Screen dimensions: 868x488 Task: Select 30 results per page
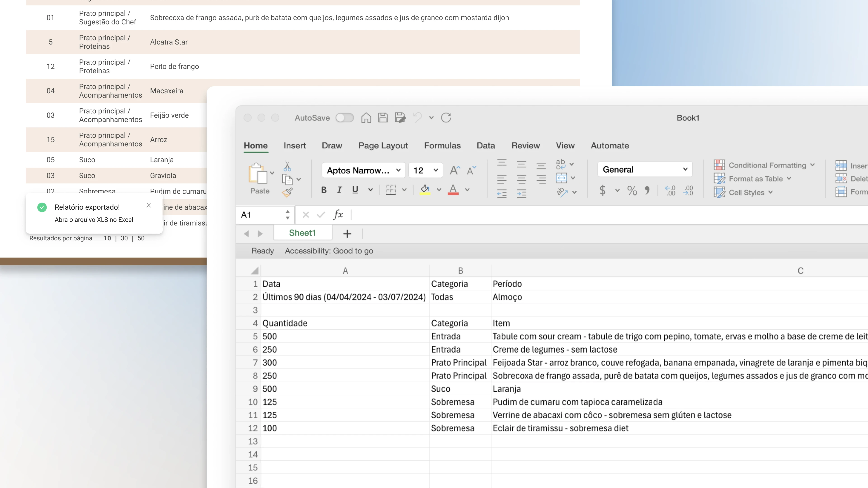(124, 238)
